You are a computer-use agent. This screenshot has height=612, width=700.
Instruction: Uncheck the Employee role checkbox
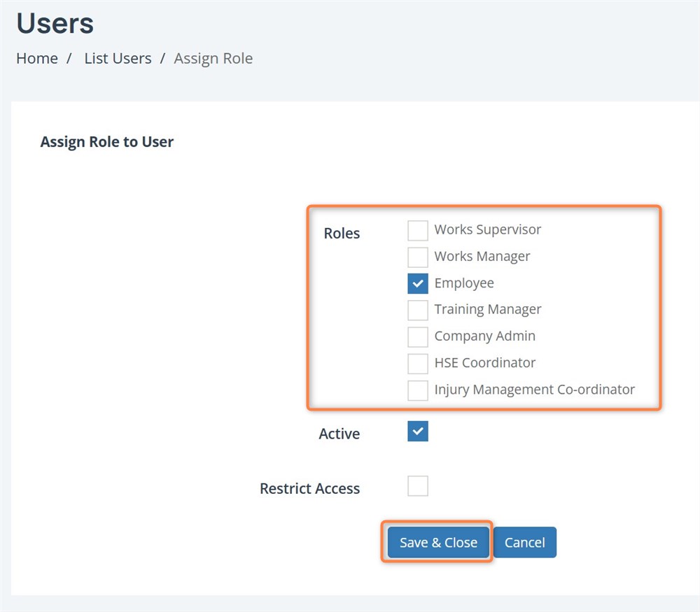tap(418, 283)
